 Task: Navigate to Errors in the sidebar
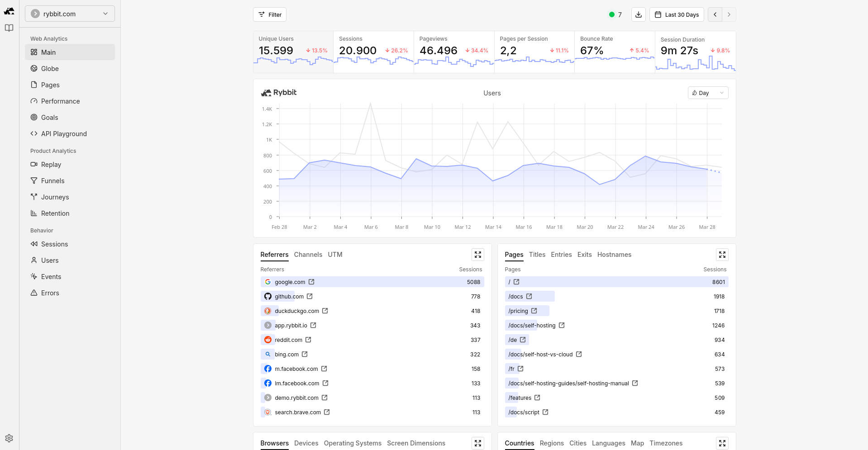pyautogui.click(x=50, y=293)
